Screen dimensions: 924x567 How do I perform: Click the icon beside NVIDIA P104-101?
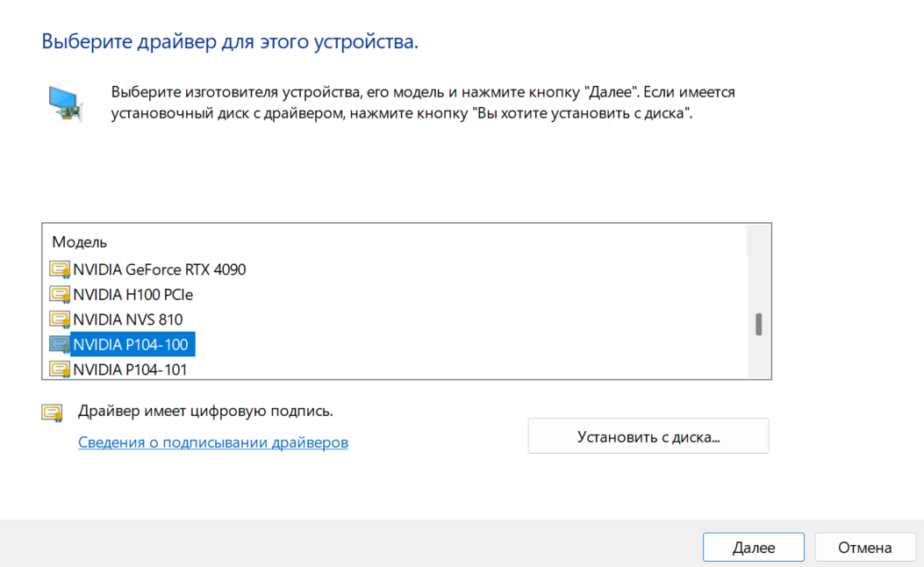[60, 369]
